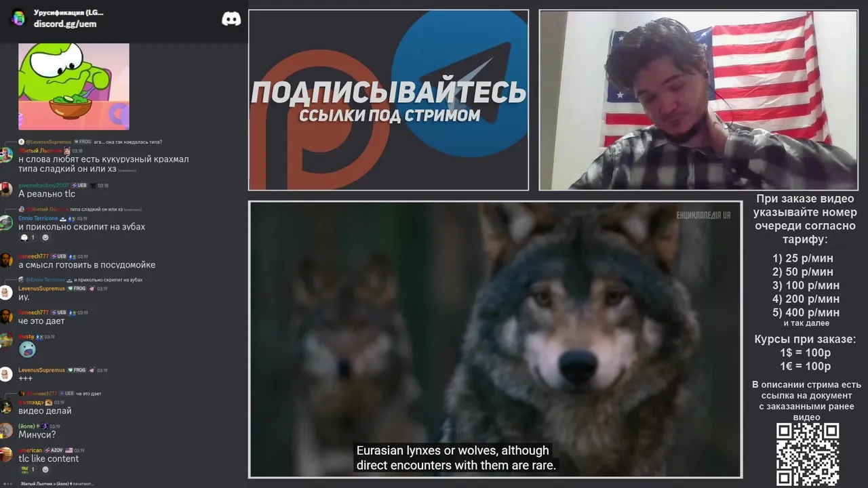Viewport: 868px width, 488px height.
Task: Click the typing indicator at chat bottom
Action: [50, 484]
